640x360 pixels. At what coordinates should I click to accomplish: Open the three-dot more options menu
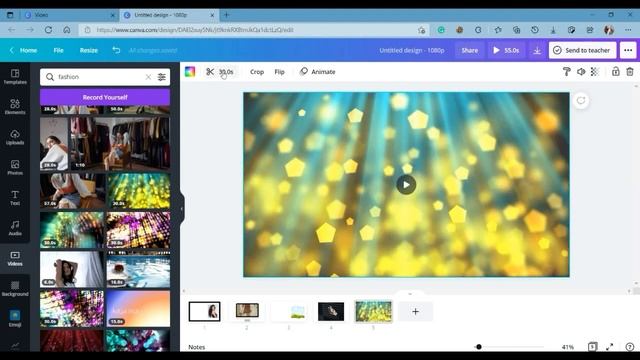[628, 50]
